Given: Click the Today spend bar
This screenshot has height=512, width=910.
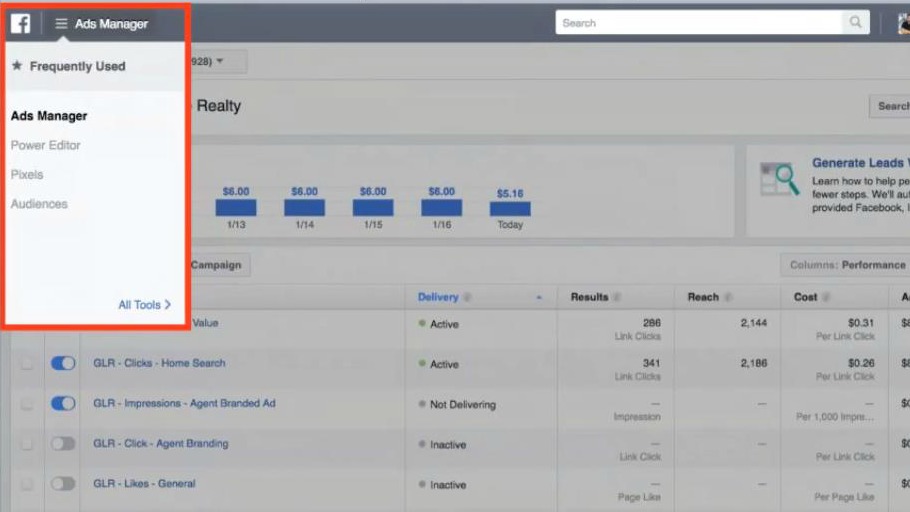Looking at the screenshot, I should pos(510,209).
